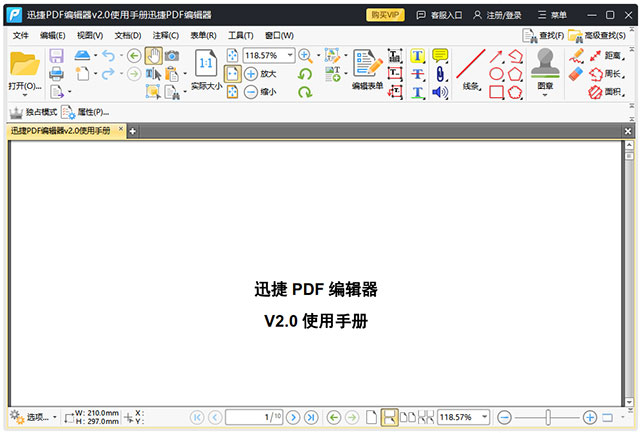Expand the 选项 options dropdown

[x=55, y=417]
